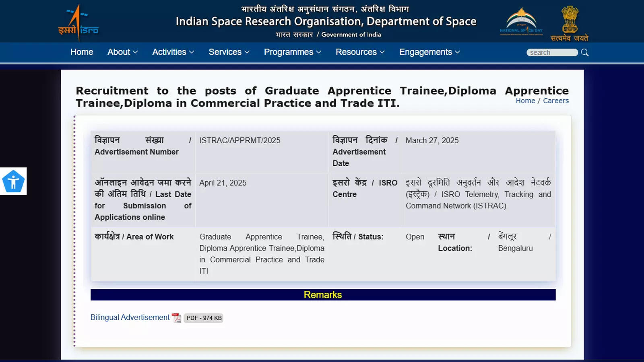Screen dimensions: 644x362
Task: Click inside the search input field
Action: [x=552, y=52]
